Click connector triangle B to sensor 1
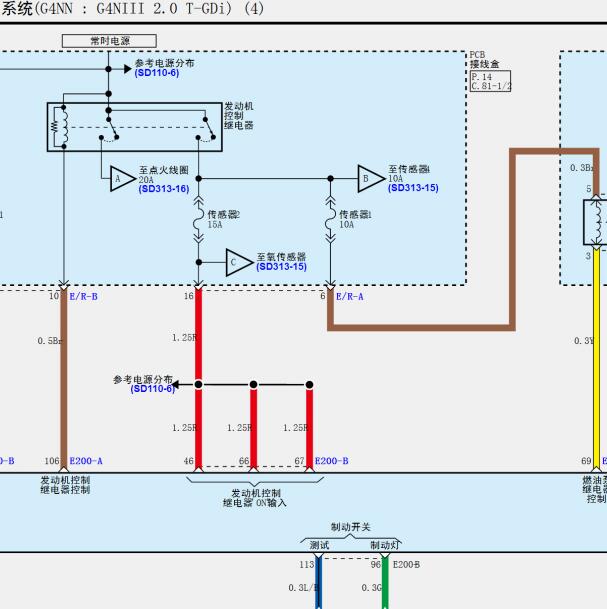 (370, 178)
